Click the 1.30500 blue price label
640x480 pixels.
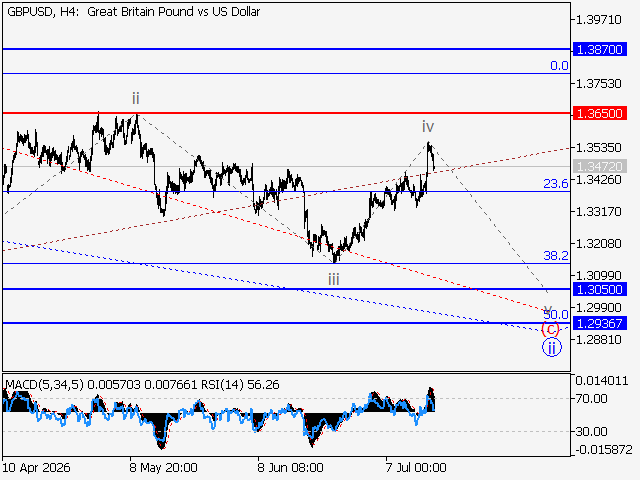[x=599, y=289]
